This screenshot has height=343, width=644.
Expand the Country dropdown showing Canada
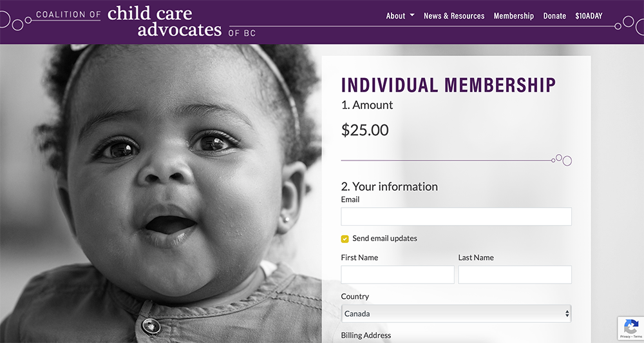click(x=456, y=313)
